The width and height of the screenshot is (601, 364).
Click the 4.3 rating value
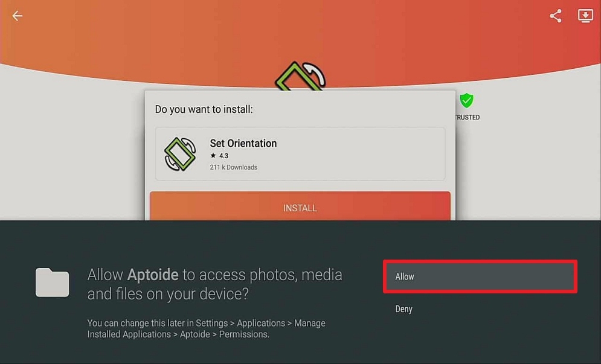click(x=223, y=156)
